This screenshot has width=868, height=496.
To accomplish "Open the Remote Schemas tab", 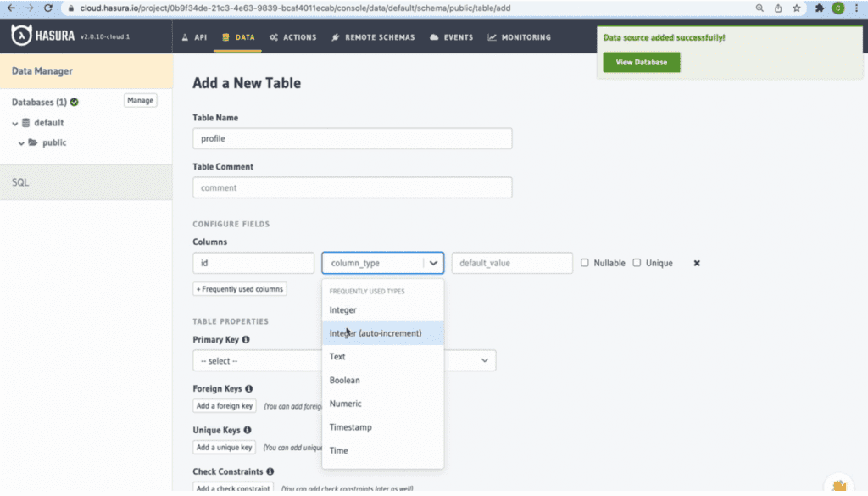I will 373,37.
